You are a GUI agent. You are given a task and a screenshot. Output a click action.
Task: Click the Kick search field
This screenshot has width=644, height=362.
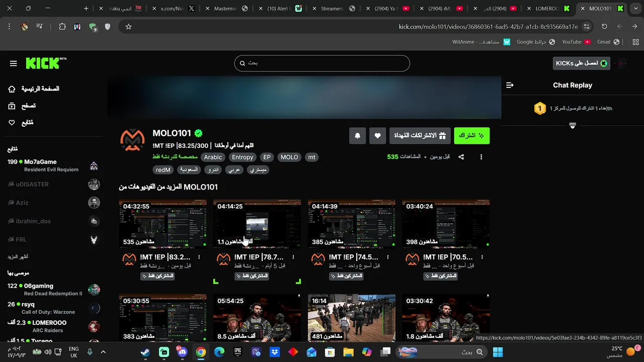tap(322, 63)
